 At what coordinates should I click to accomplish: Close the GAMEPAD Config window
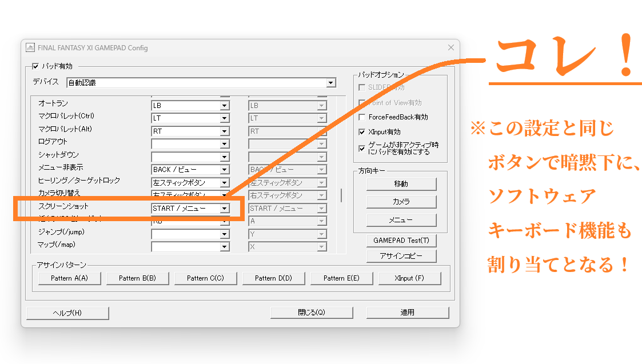click(451, 47)
